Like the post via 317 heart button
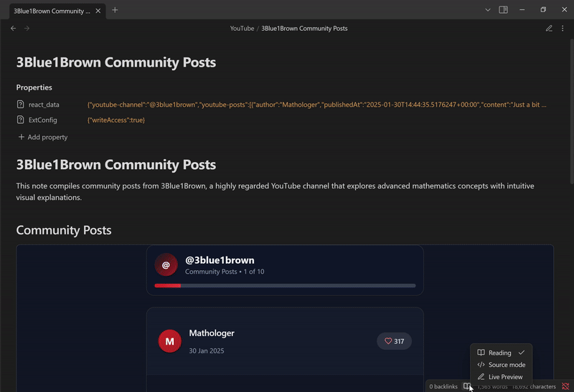This screenshot has height=392, width=574. coord(394,341)
